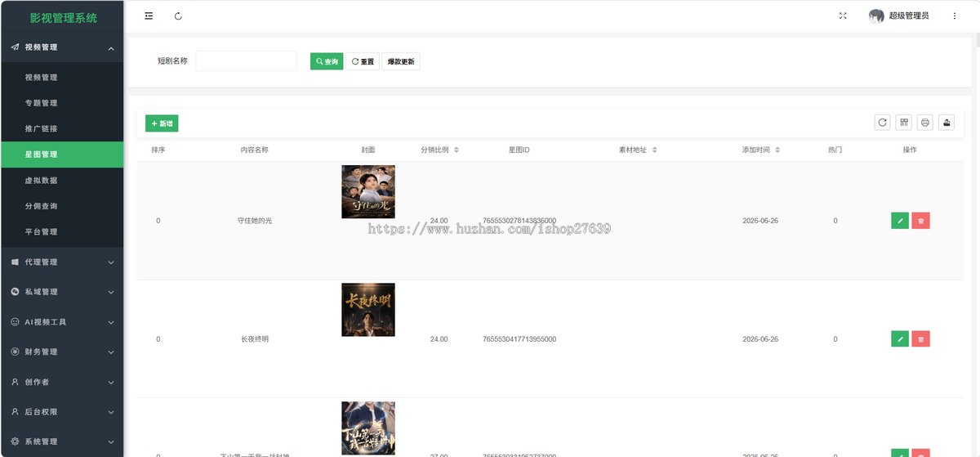Click the green 查询 search button
Screen dimensions: 980x457
[327, 61]
